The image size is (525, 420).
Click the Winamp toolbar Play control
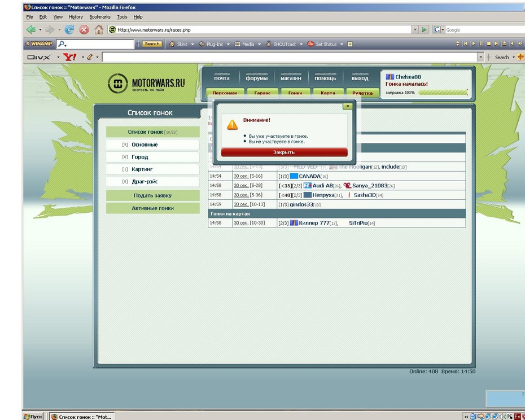pyautogui.click(x=474, y=43)
